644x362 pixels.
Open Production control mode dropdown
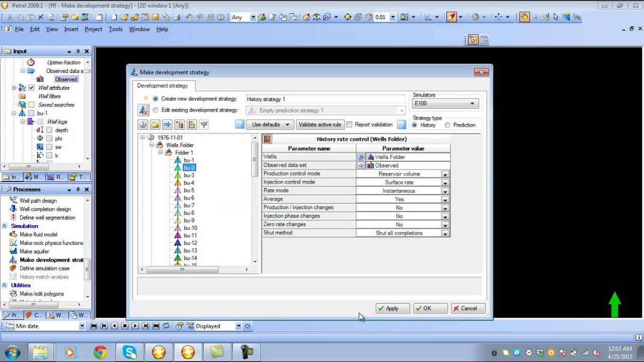(445, 174)
